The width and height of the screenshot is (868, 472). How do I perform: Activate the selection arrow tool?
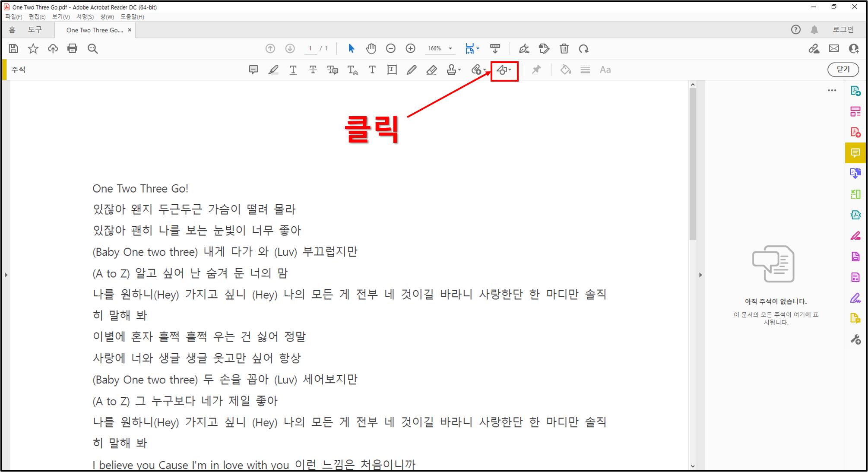point(351,49)
